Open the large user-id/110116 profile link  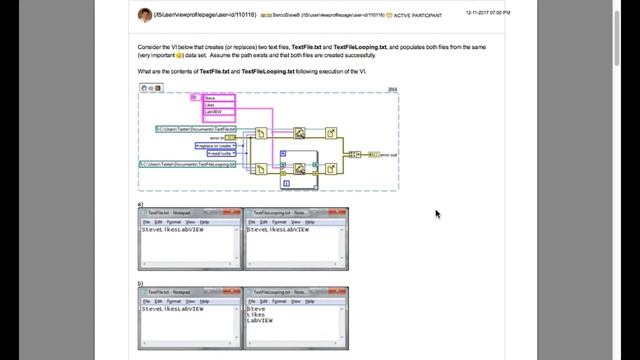pyautogui.click(x=205, y=15)
